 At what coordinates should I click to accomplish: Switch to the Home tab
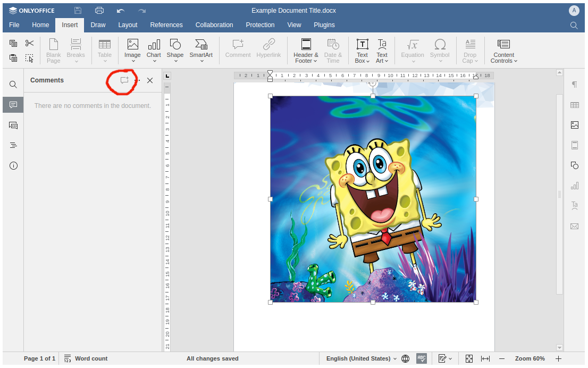pos(40,25)
